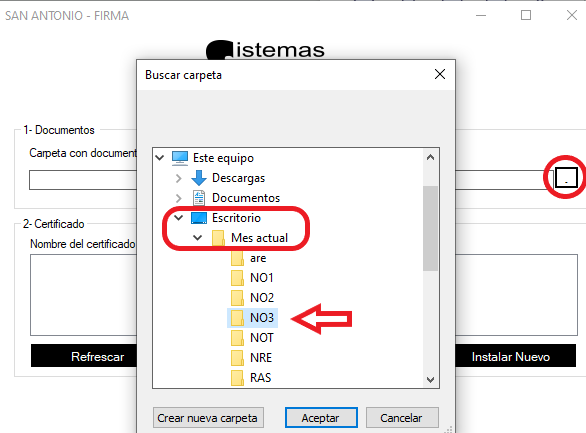Expand the Documentos tree node
Viewport: 586px width, 433px height.
[x=179, y=198]
